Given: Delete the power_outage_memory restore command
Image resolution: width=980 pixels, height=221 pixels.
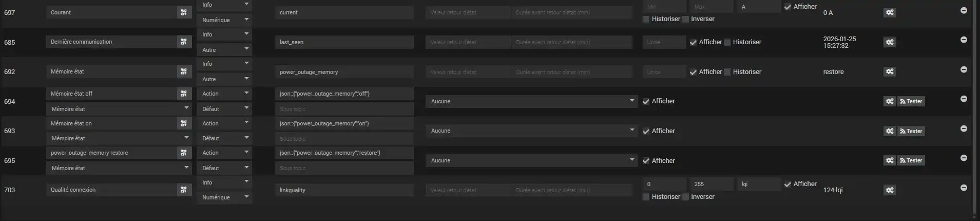Looking at the screenshot, I should (x=964, y=158).
